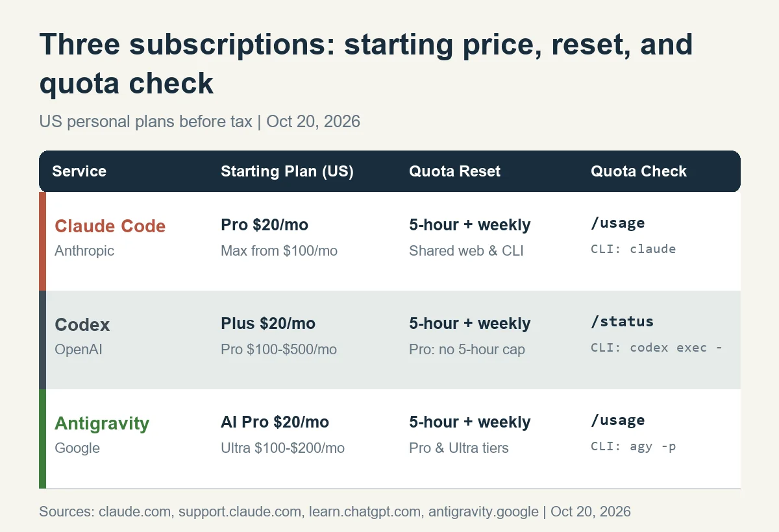Click Pro: no 5-hour cap note
Screen dimensions: 779x532
coord(467,350)
